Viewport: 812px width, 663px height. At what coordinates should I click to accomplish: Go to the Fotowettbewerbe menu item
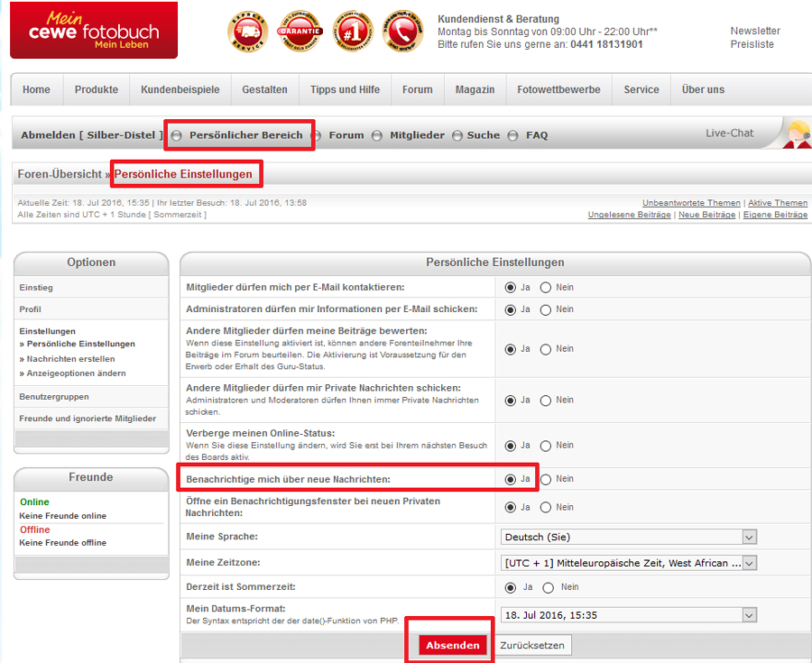pyautogui.click(x=558, y=89)
